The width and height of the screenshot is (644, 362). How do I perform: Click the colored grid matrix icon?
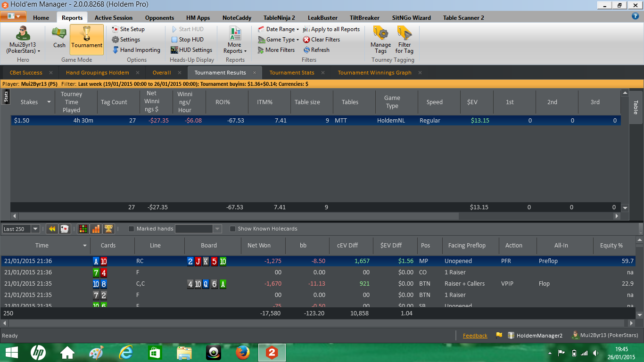pos(83,229)
